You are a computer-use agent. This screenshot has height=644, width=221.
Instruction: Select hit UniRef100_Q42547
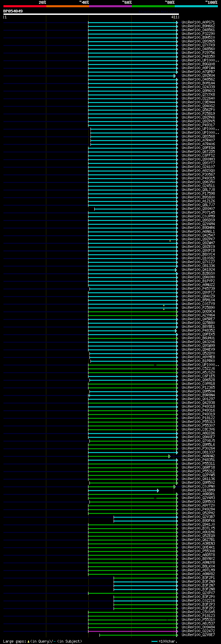coord(198,236)
